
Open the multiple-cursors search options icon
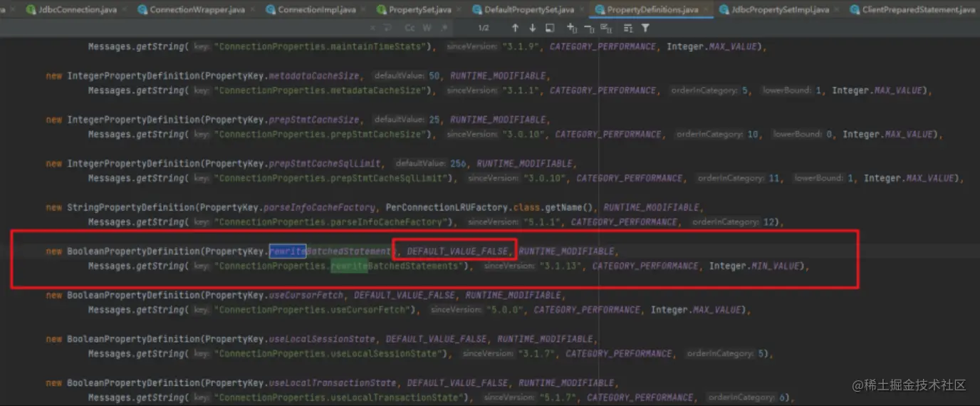tap(627, 28)
